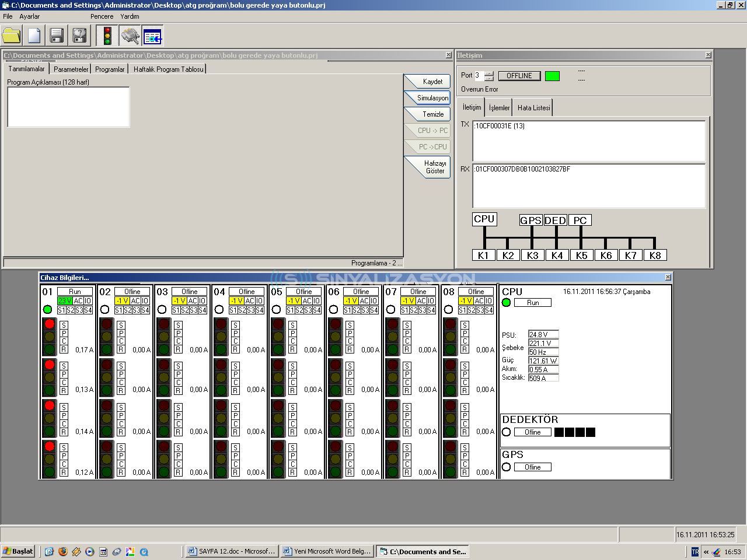Save the project using the diskette icon

click(x=56, y=35)
